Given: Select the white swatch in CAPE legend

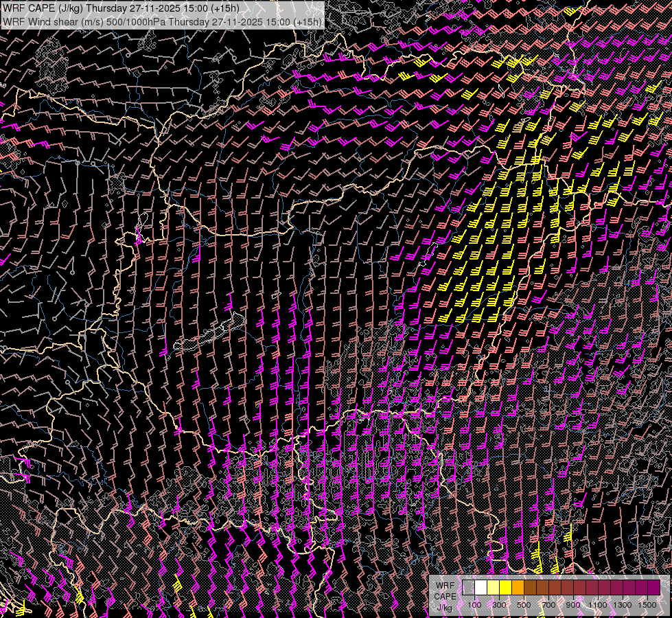Looking at the screenshot, I should click(480, 588).
